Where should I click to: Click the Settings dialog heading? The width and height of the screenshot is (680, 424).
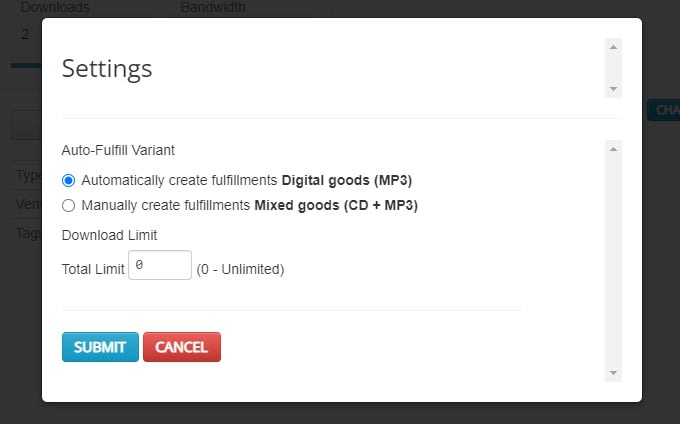(x=107, y=68)
